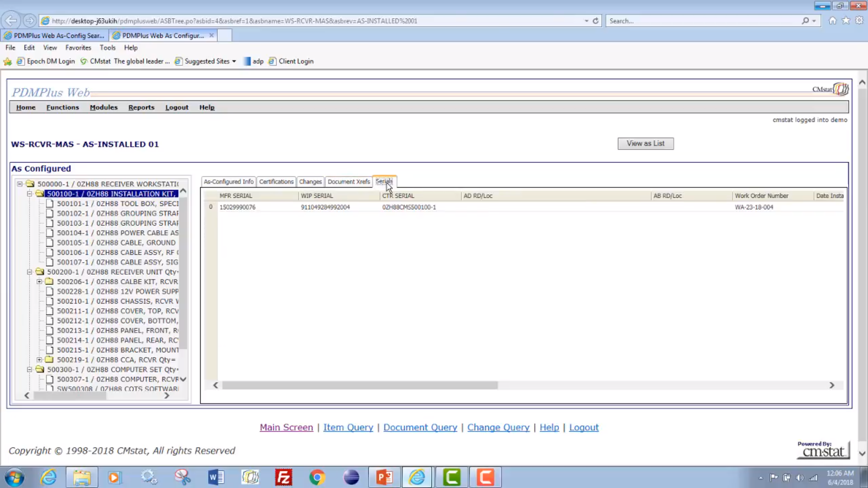
Task: Select 500104-1 POWER CABLE tree item
Action: 118,233
